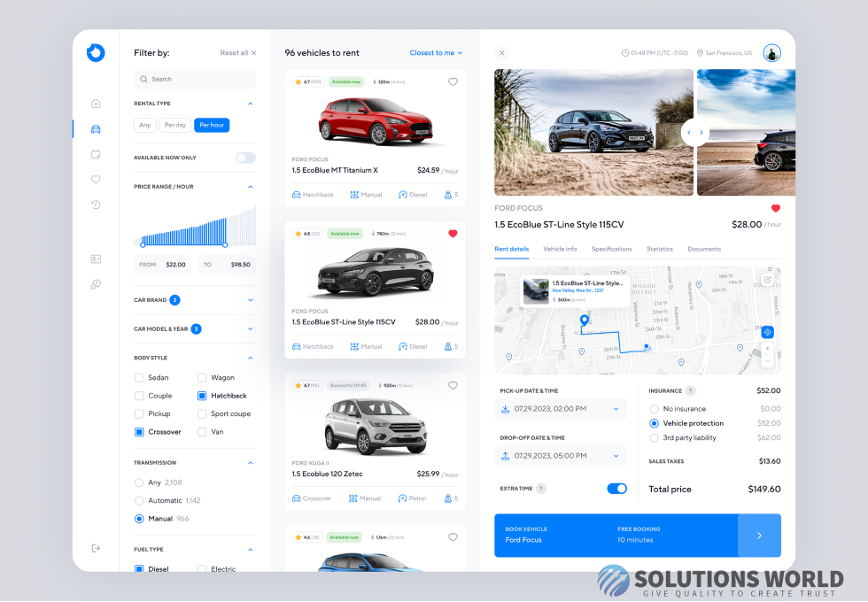Click the Book Vehicle arrow button

click(x=760, y=536)
